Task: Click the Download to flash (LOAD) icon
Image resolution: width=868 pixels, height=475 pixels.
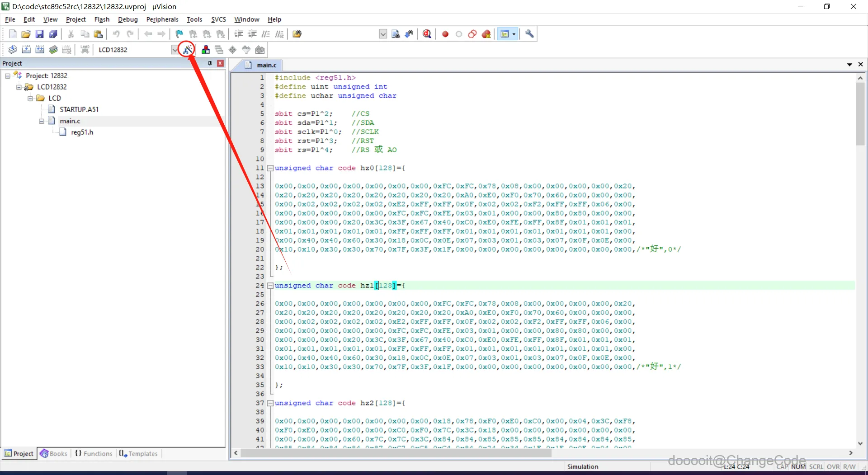Action: 85,50
